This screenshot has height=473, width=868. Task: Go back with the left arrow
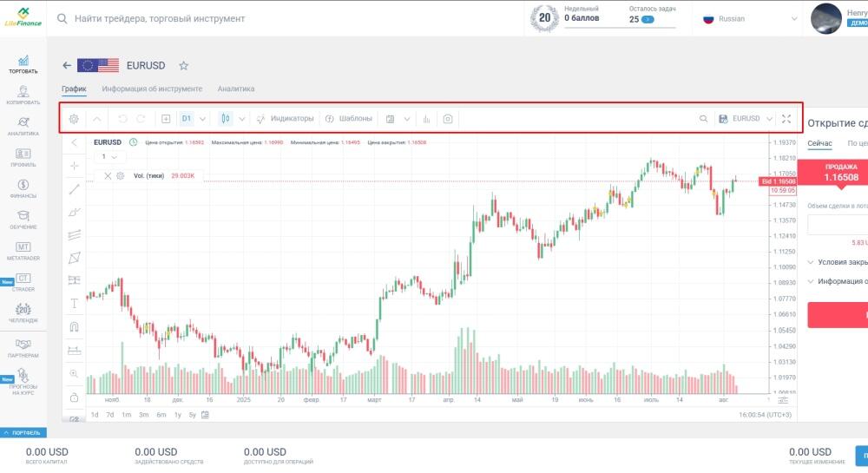(x=67, y=66)
